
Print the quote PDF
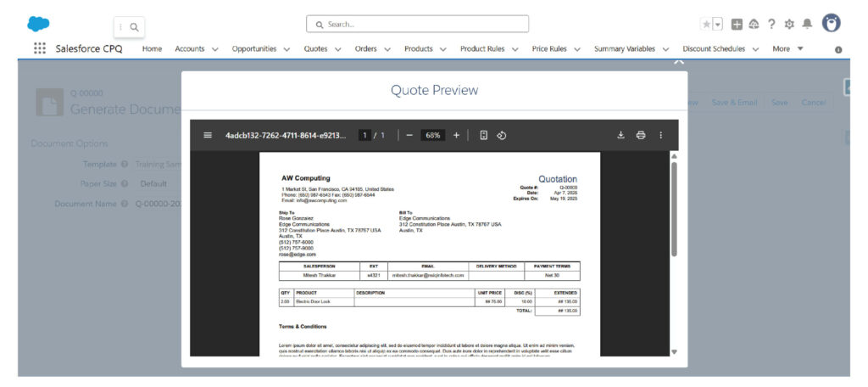(641, 135)
